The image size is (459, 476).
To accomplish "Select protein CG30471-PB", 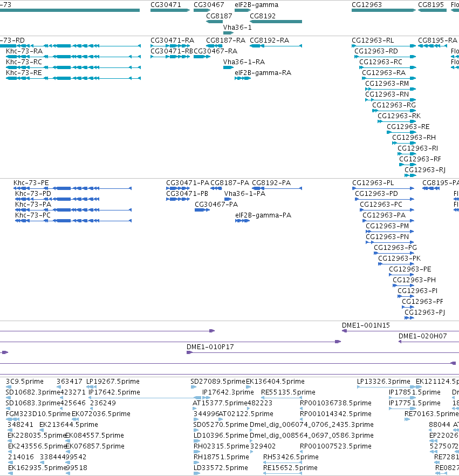I will (x=187, y=194).
